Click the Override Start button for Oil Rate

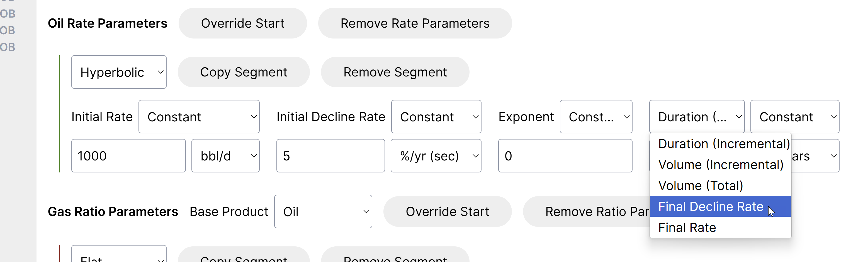242,23
